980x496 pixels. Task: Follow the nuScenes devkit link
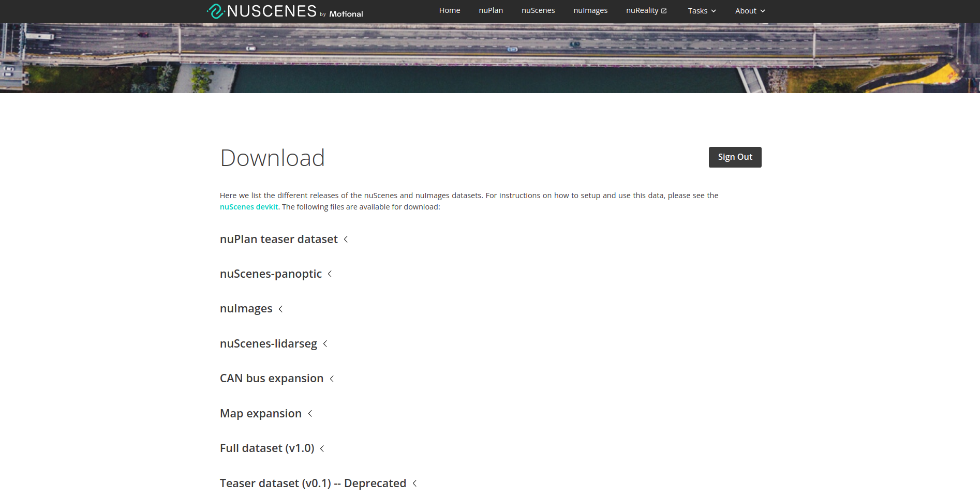click(x=249, y=207)
